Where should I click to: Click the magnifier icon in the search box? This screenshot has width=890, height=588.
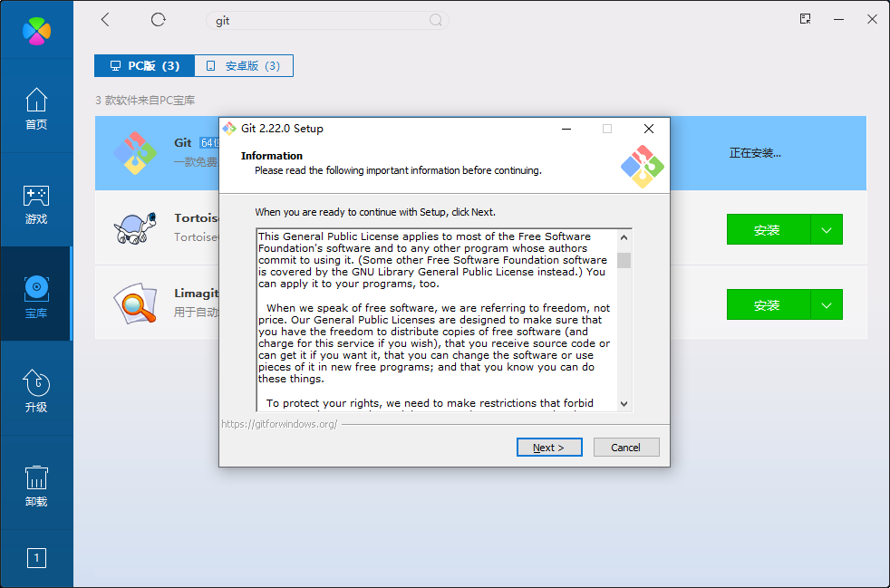[x=435, y=21]
